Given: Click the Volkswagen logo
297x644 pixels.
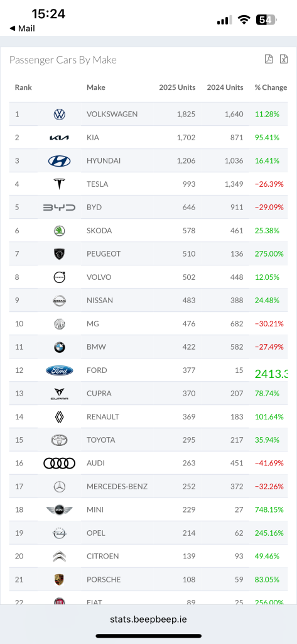Looking at the screenshot, I should click(60, 114).
